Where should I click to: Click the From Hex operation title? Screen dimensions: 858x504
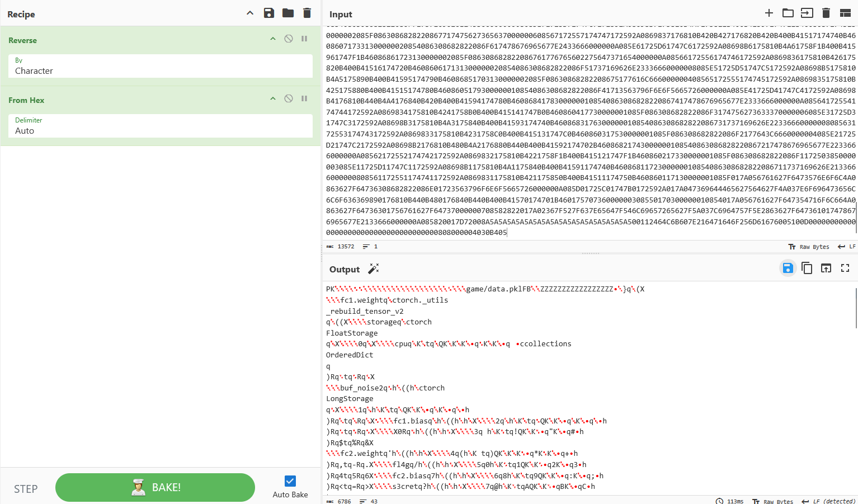(x=26, y=100)
